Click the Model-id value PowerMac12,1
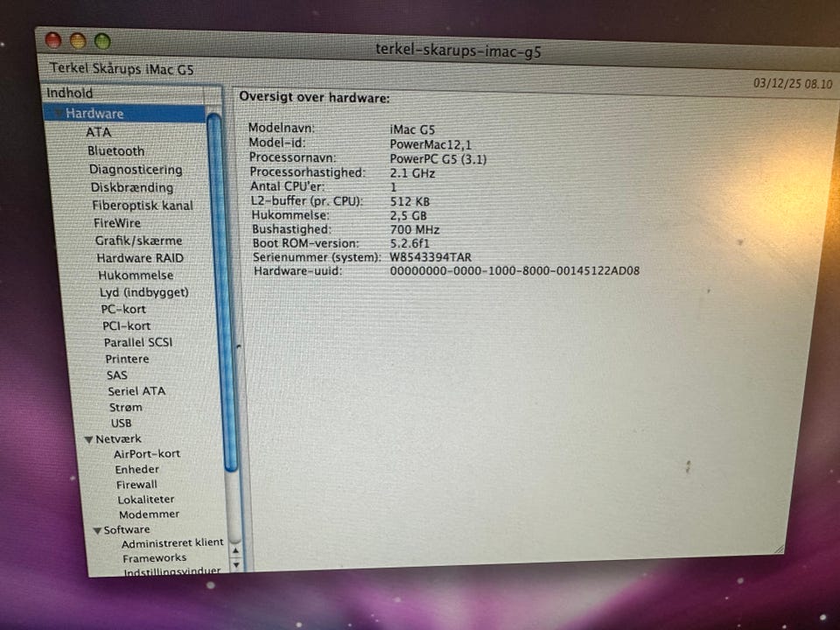This screenshot has width=840, height=630. tap(430, 144)
